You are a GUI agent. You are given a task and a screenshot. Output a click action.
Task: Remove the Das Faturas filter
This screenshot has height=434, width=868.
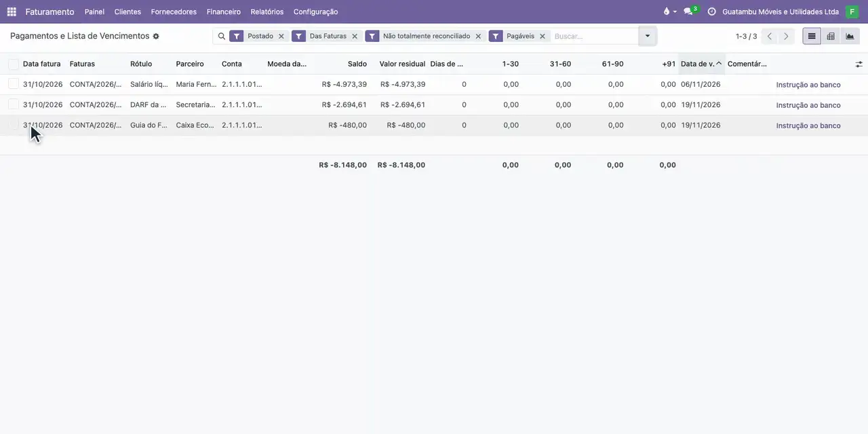[355, 36]
